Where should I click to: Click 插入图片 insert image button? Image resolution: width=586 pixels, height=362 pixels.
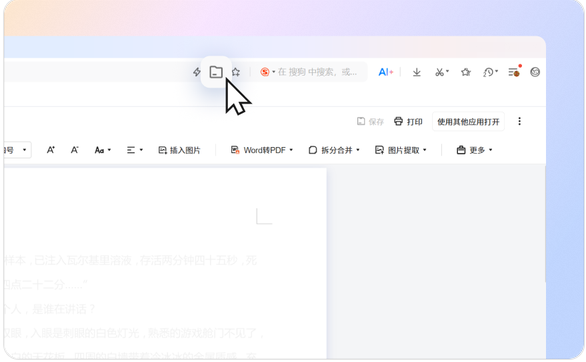point(179,150)
